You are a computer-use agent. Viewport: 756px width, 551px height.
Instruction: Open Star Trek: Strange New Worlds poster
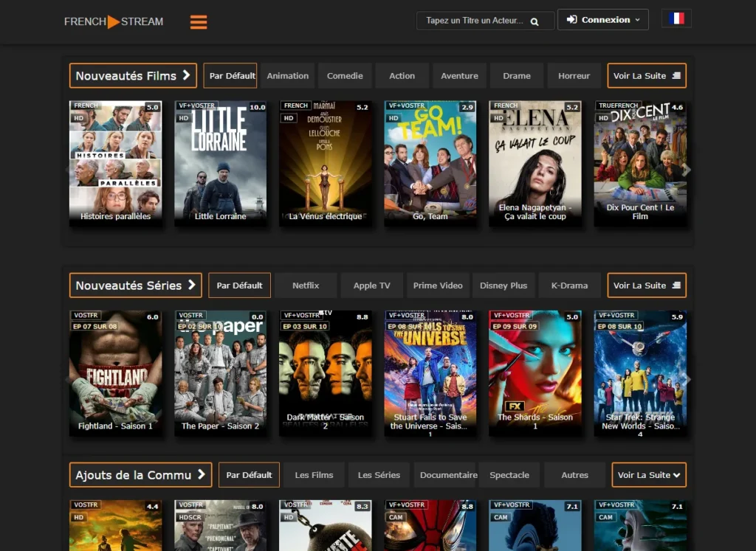(x=640, y=373)
